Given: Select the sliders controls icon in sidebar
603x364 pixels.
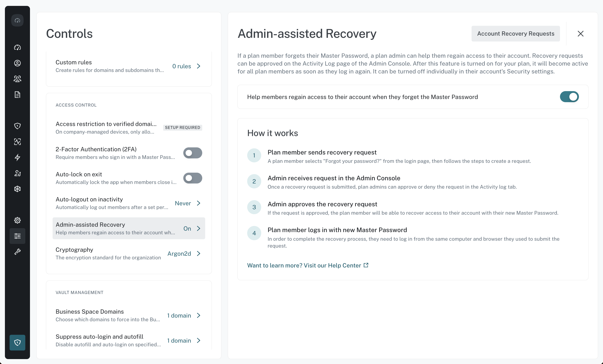Looking at the screenshot, I should [x=17, y=236].
